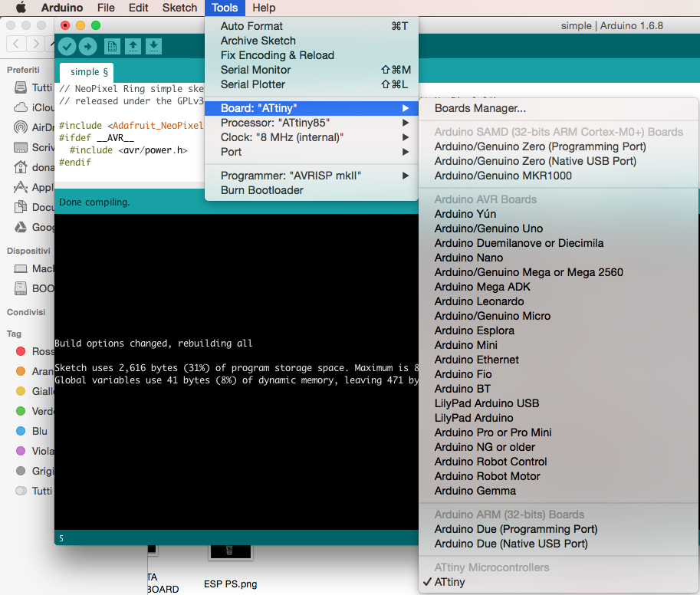The width and height of the screenshot is (700, 595).
Task: Expand the Board: "ATtiny" submenu
Action: [x=311, y=108]
